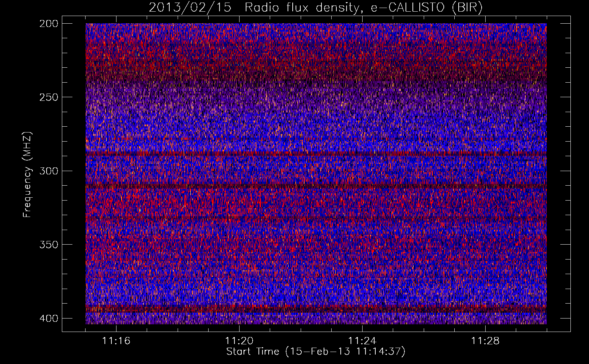The image size is (589, 364).
Task: Click the '200' frequency tick label
Action: tap(48, 24)
